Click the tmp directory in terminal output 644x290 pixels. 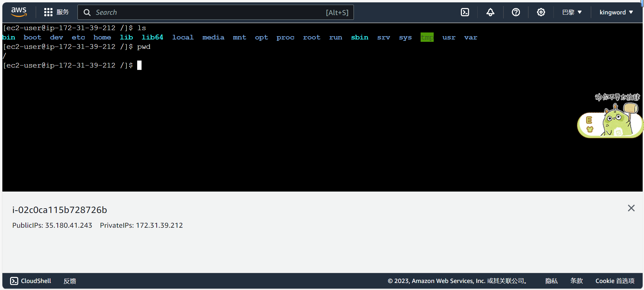pos(427,37)
